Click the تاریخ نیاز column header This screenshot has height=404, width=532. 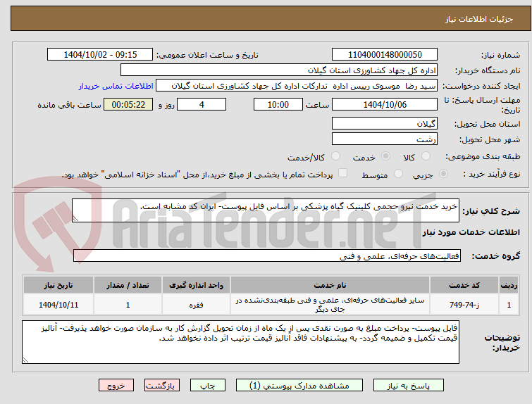pyautogui.click(x=58, y=285)
